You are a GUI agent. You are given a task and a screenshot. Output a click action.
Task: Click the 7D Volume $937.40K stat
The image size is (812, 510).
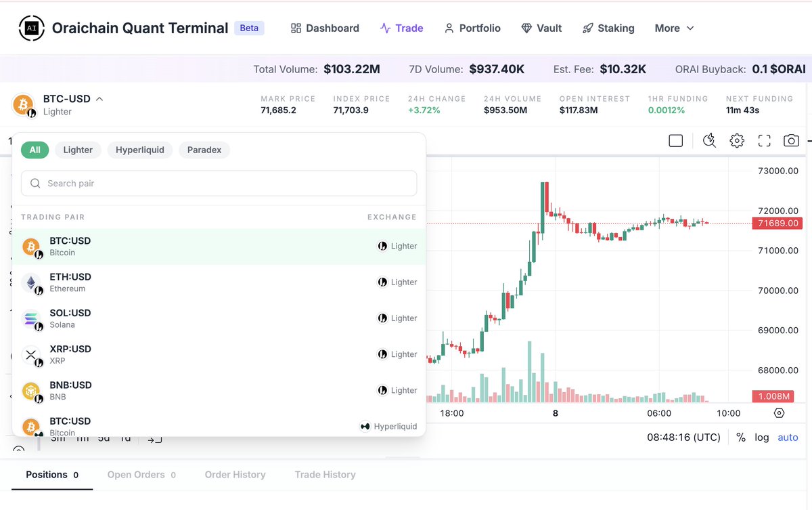[466, 69]
